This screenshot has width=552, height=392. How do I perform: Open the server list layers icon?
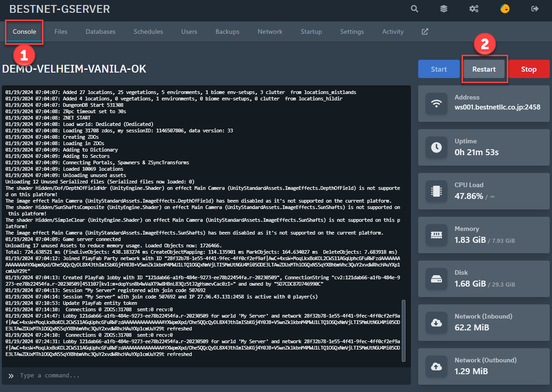point(443,9)
